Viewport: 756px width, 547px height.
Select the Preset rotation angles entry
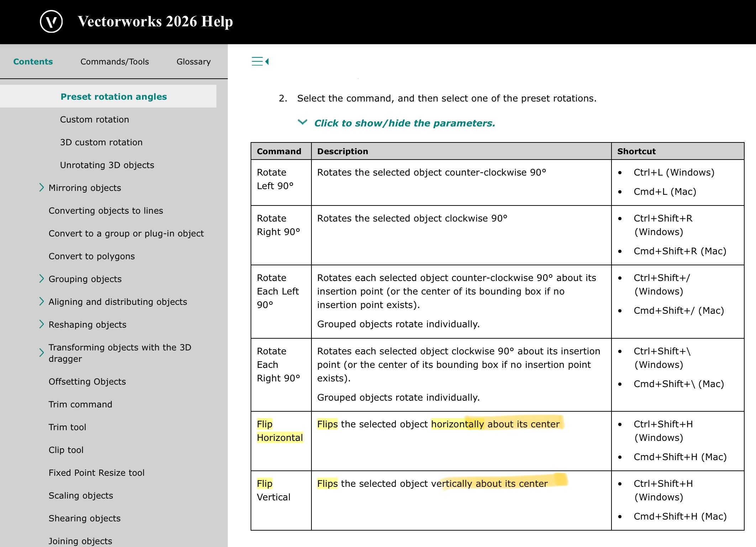pos(114,97)
